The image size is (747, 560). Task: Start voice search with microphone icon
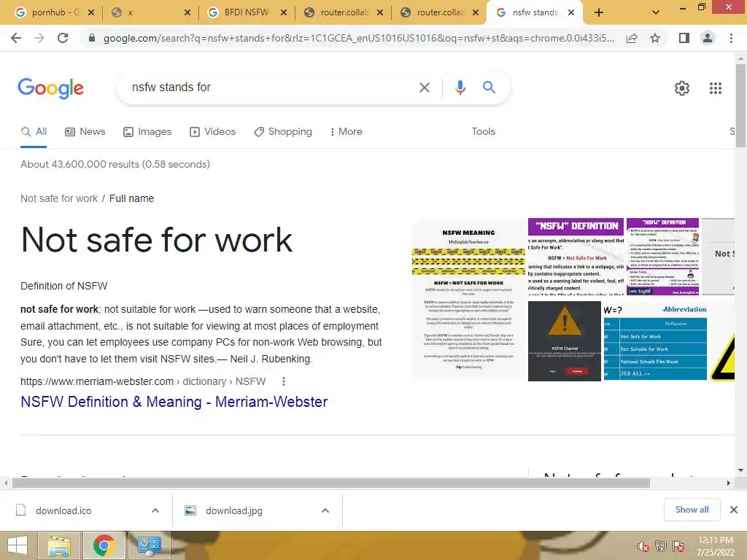(x=460, y=87)
